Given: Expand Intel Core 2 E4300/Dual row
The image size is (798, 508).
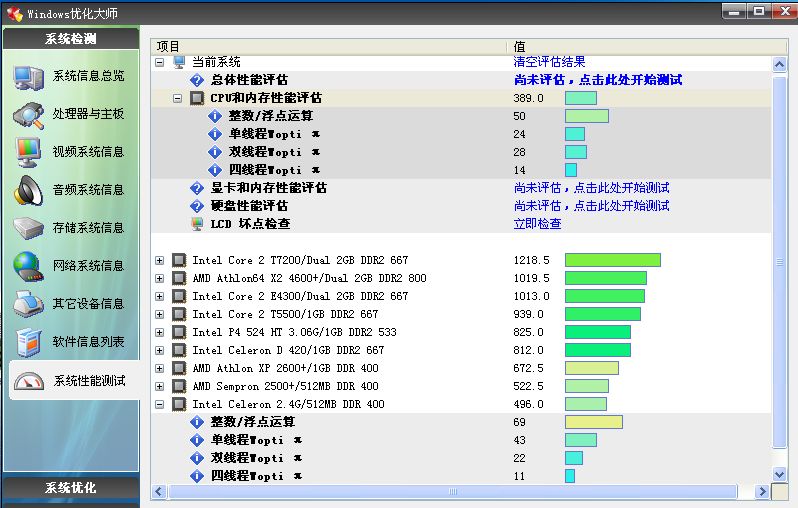Looking at the screenshot, I should [x=160, y=296].
